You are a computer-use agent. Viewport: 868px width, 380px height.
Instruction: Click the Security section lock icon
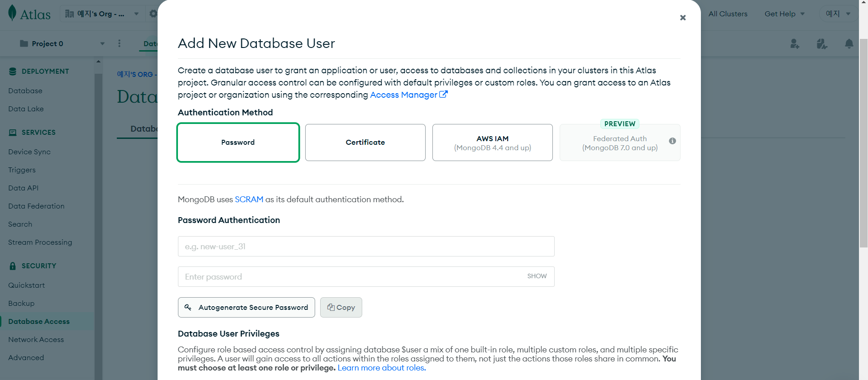[x=13, y=266]
